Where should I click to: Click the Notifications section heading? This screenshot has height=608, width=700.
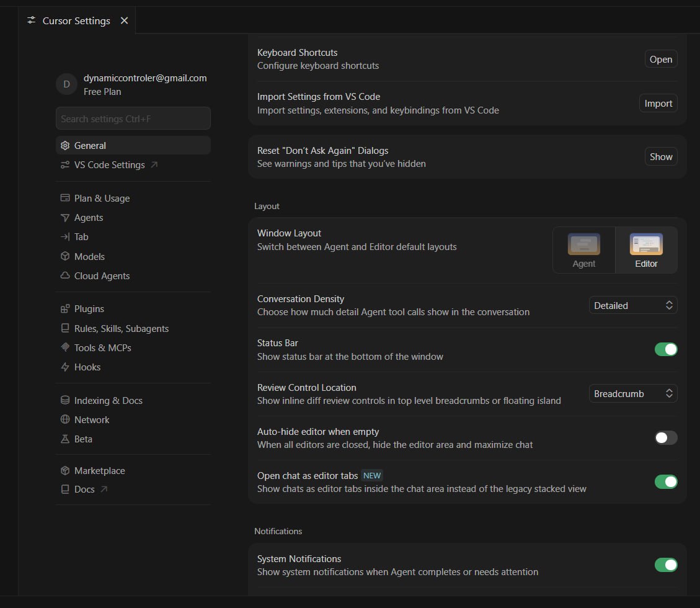(x=278, y=531)
